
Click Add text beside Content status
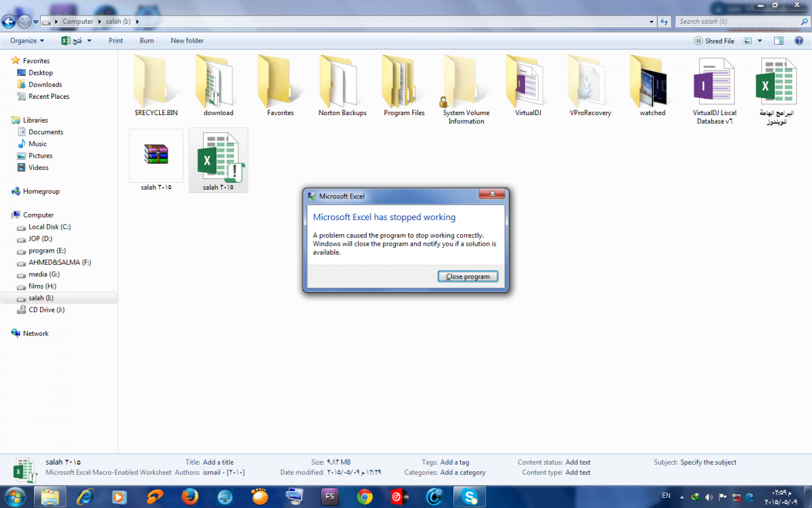click(x=578, y=462)
